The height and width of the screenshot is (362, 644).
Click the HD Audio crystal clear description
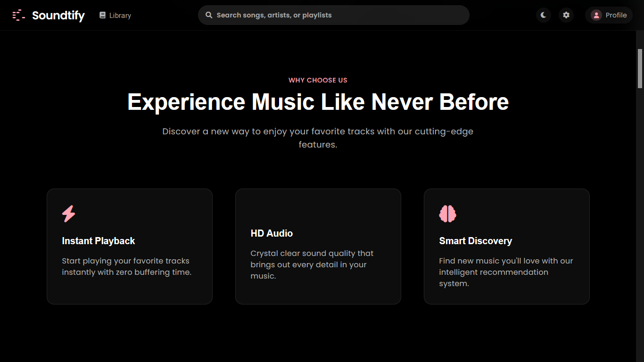pos(312,264)
